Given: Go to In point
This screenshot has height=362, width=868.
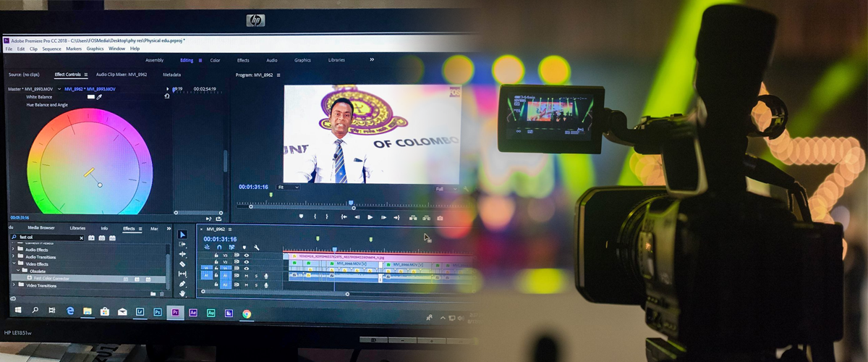Looking at the screenshot, I should (344, 217).
